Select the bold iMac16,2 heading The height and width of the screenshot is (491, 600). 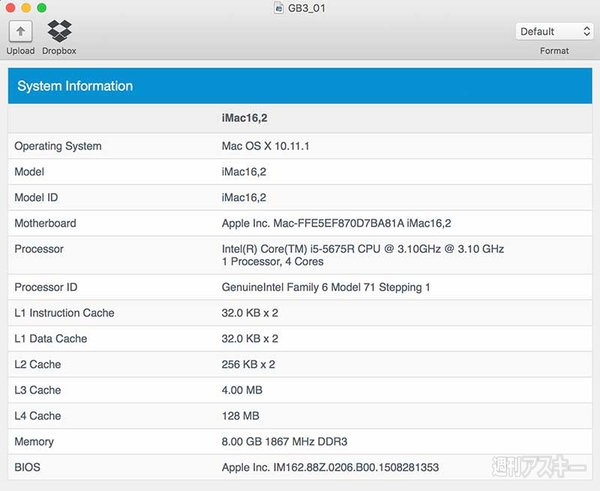(245, 118)
